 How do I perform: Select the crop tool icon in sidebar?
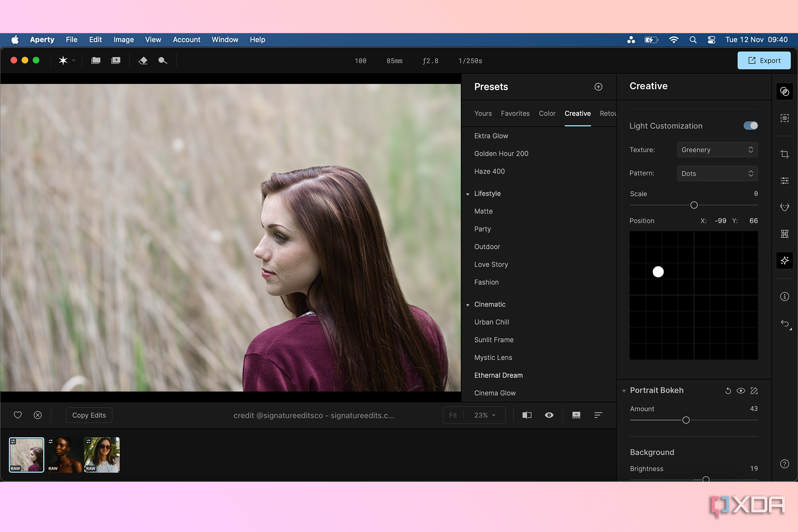[x=784, y=154]
